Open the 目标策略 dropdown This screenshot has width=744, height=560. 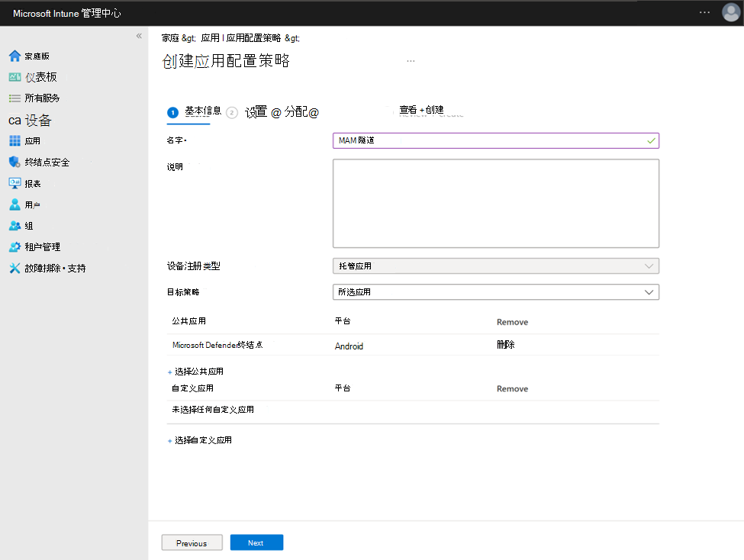[x=496, y=292]
